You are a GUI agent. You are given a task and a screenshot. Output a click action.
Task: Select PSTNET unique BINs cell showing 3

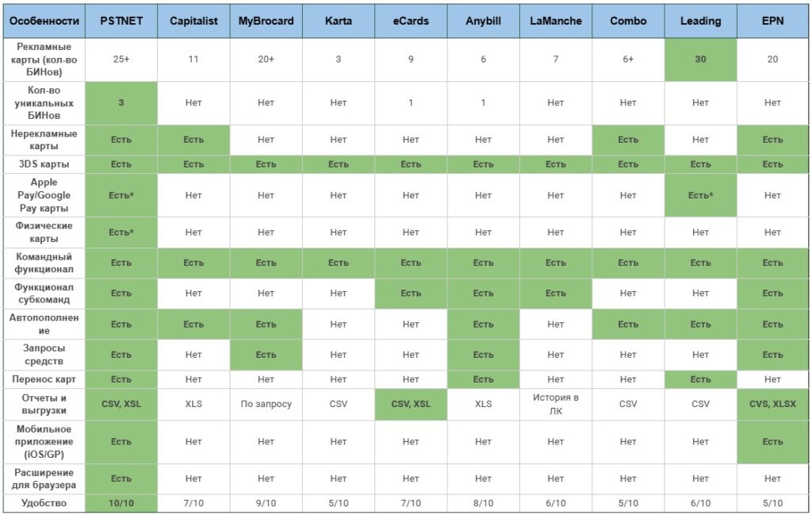point(121,103)
